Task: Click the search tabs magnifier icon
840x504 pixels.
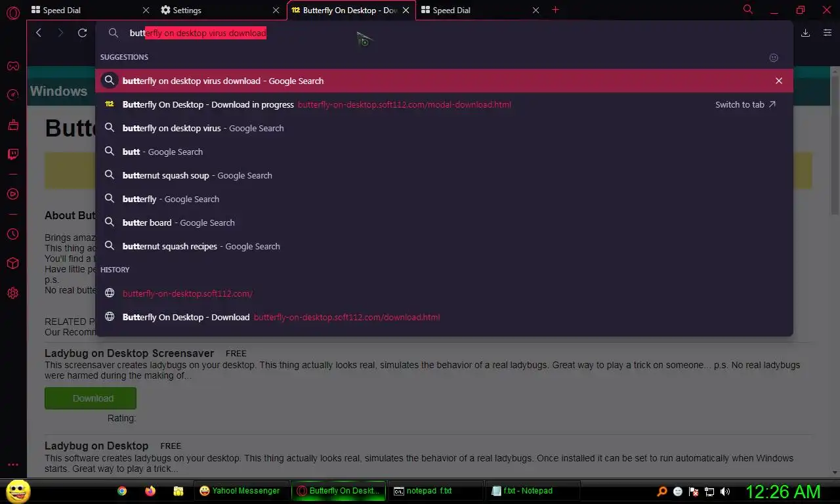Action: pos(747,10)
